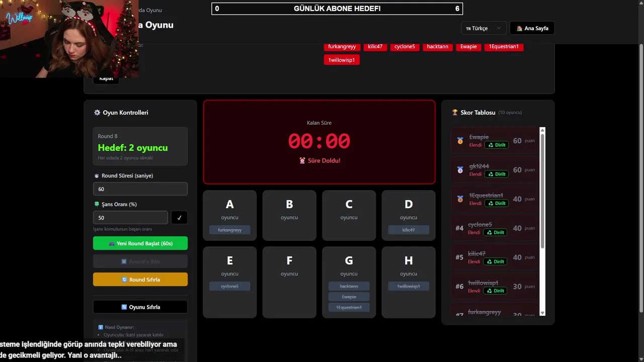Screen dimensions: 644x362
Task: Click kilic47 chip in room D
Action: pyautogui.click(x=409, y=230)
